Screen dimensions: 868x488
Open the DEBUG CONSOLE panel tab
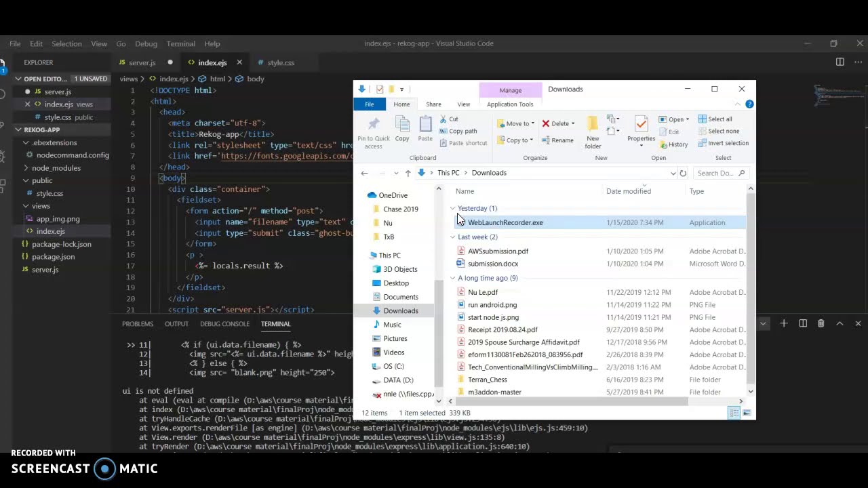224,324
